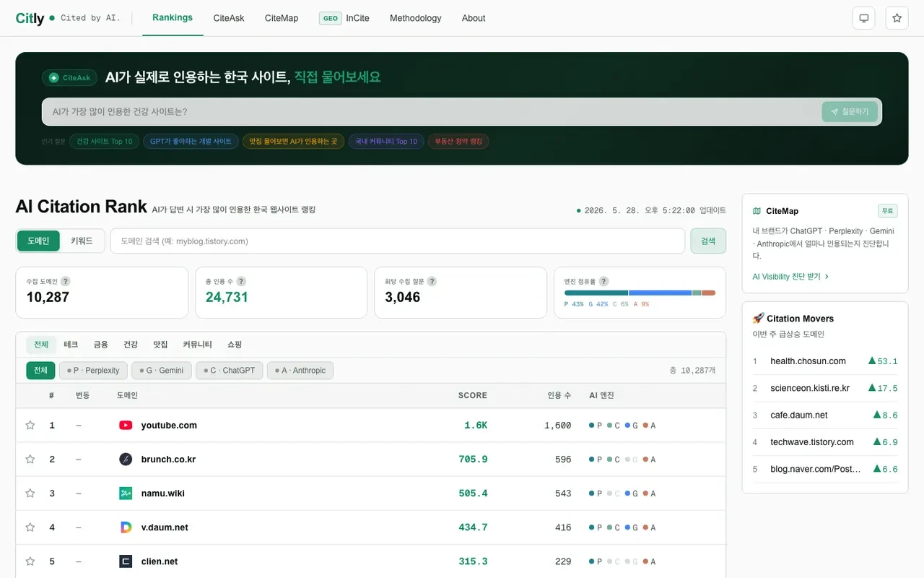
Task: Sort by the 인용 수 column header
Action: [559, 395]
